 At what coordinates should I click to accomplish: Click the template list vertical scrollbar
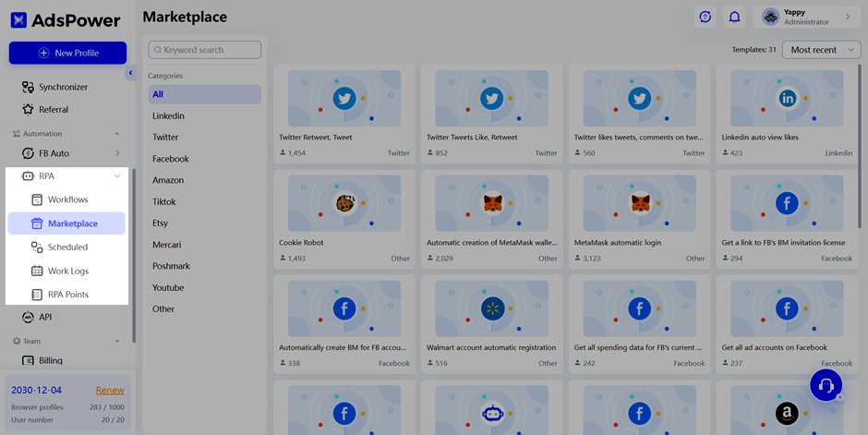(x=860, y=146)
